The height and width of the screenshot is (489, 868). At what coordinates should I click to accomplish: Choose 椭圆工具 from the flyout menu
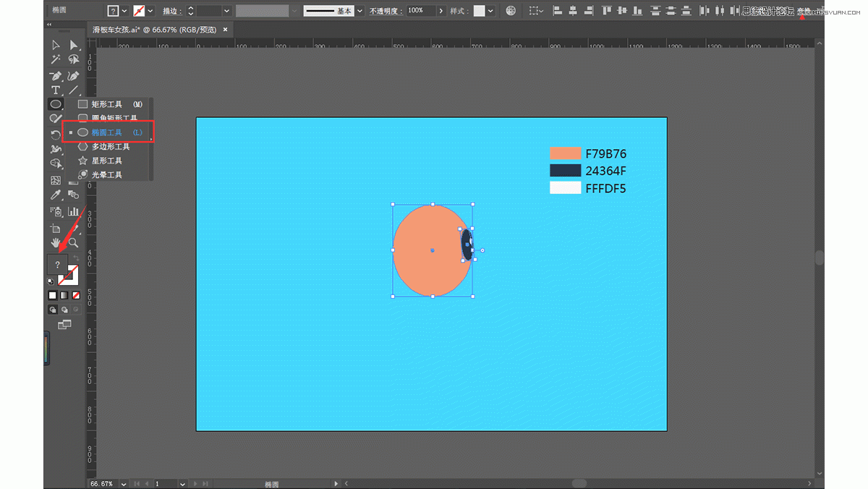pos(107,132)
